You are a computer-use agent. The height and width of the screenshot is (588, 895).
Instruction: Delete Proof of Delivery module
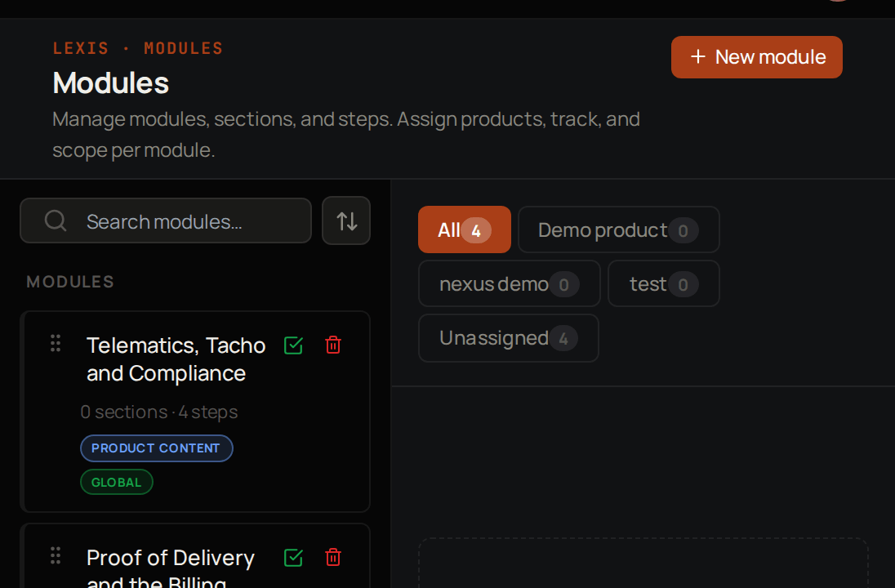(x=333, y=558)
